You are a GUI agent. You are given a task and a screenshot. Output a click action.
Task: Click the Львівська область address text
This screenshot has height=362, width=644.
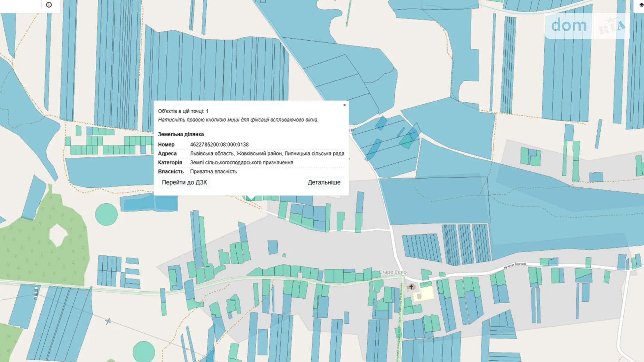pyautogui.click(x=267, y=154)
